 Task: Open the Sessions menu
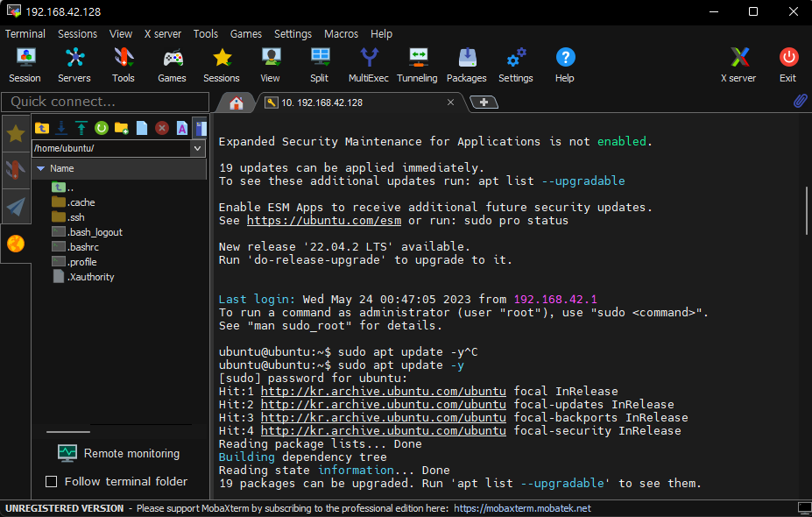pos(77,33)
